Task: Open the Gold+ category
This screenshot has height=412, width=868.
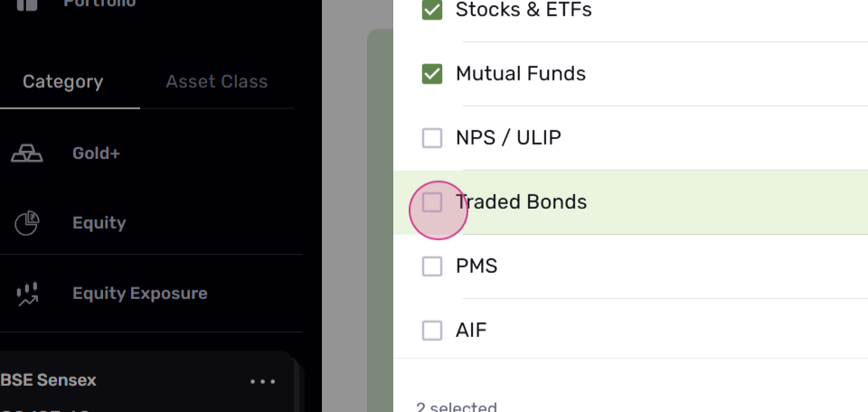Action: click(x=97, y=154)
